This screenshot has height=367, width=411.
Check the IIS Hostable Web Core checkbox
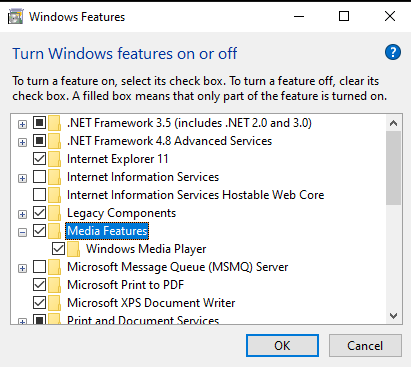tap(39, 195)
